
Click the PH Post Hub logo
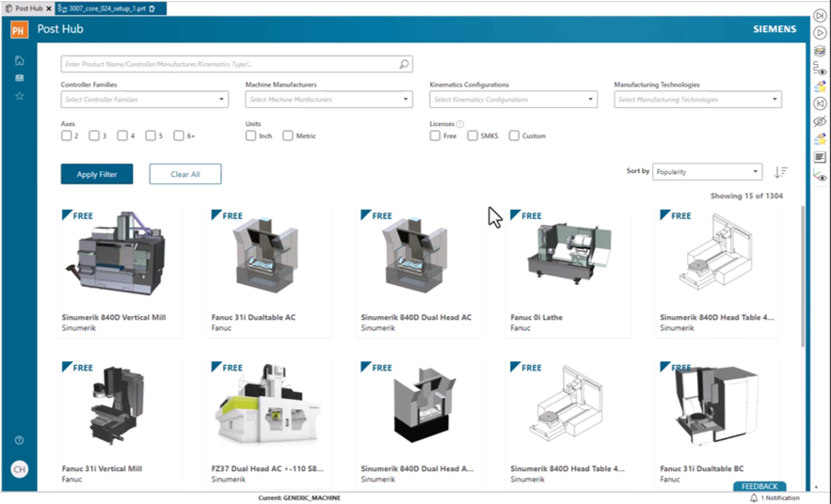click(19, 30)
